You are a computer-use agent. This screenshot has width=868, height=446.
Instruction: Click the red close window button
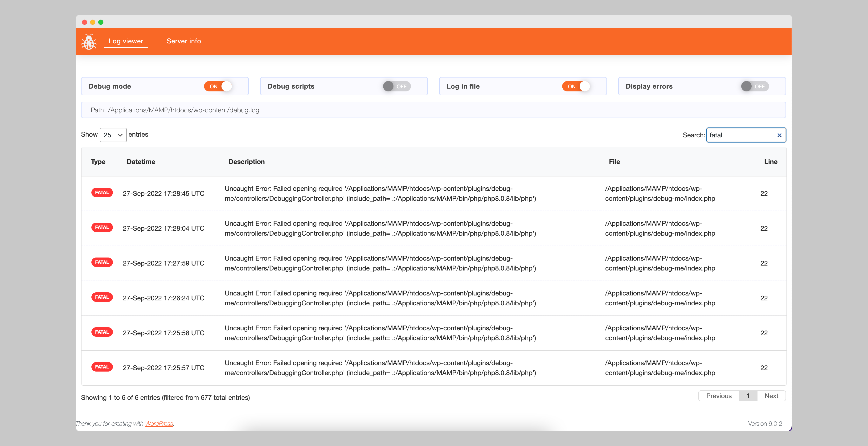tap(85, 22)
